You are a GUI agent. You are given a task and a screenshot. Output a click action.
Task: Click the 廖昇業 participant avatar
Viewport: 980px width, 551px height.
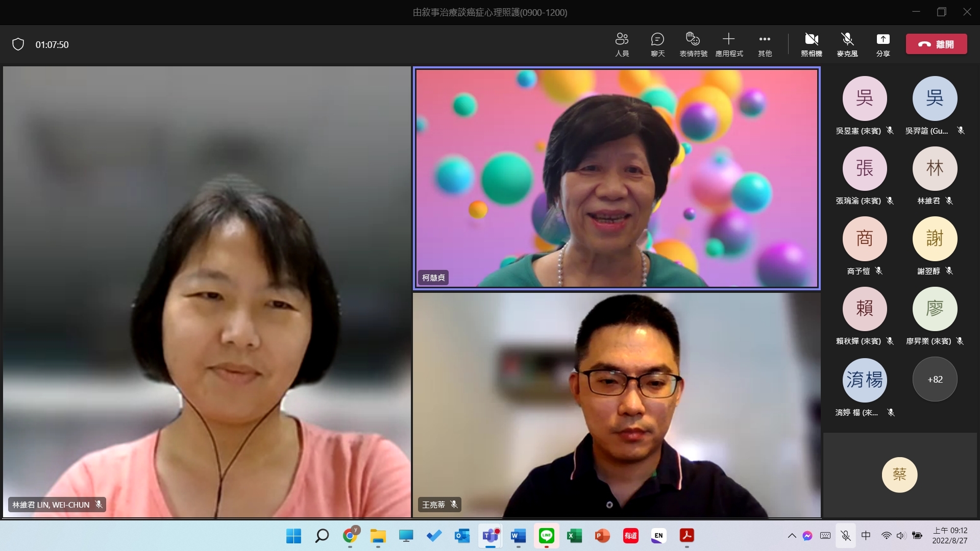935,309
